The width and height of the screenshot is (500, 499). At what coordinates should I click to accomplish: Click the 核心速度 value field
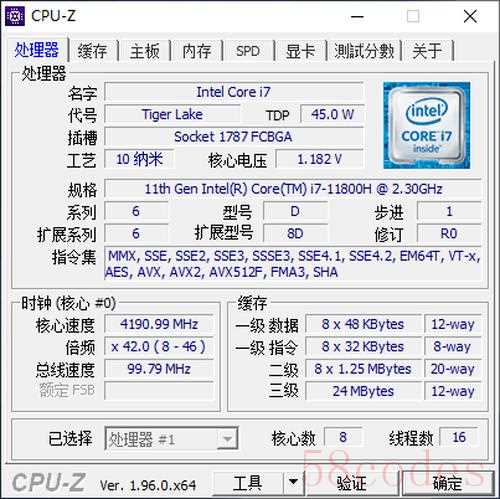[x=159, y=324]
